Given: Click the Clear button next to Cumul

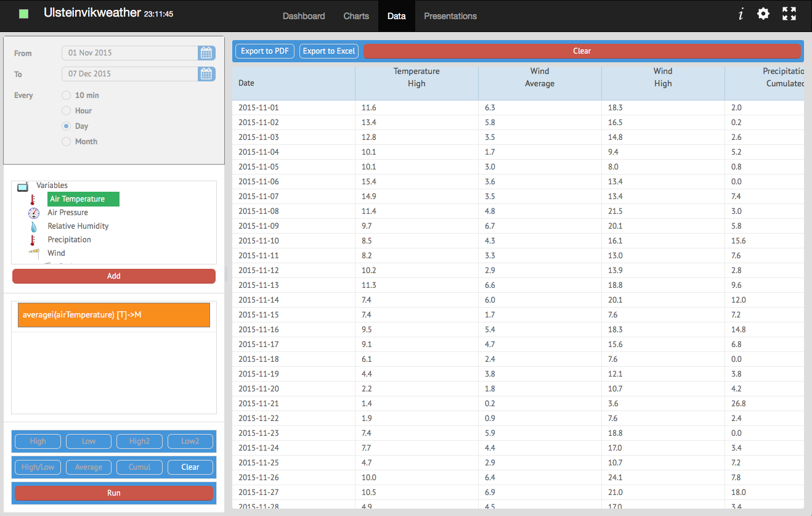Looking at the screenshot, I should coord(190,467).
